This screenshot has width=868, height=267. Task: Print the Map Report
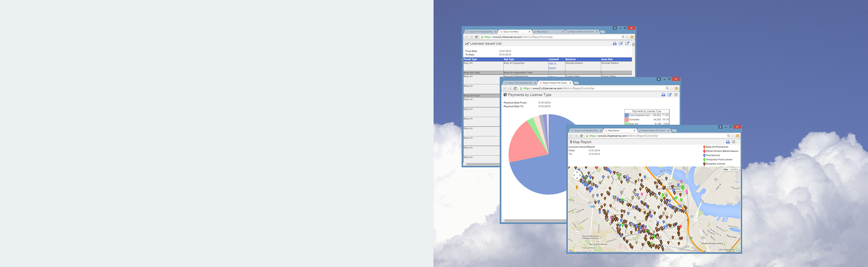(x=728, y=142)
